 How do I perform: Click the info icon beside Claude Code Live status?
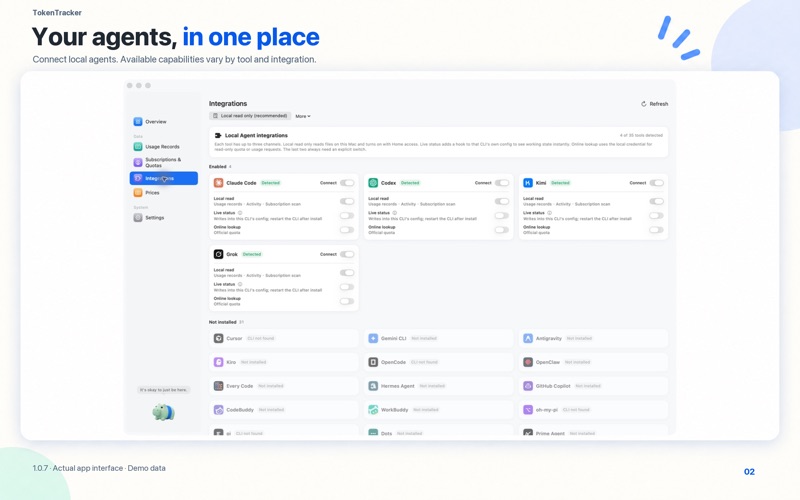tap(240, 213)
